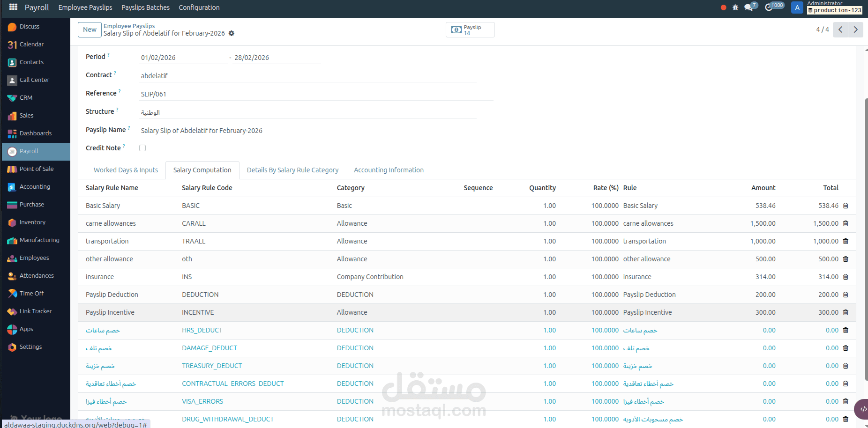This screenshot has height=428, width=868.
Task: Open Employees app in sidebar
Action: coord(36,258)
